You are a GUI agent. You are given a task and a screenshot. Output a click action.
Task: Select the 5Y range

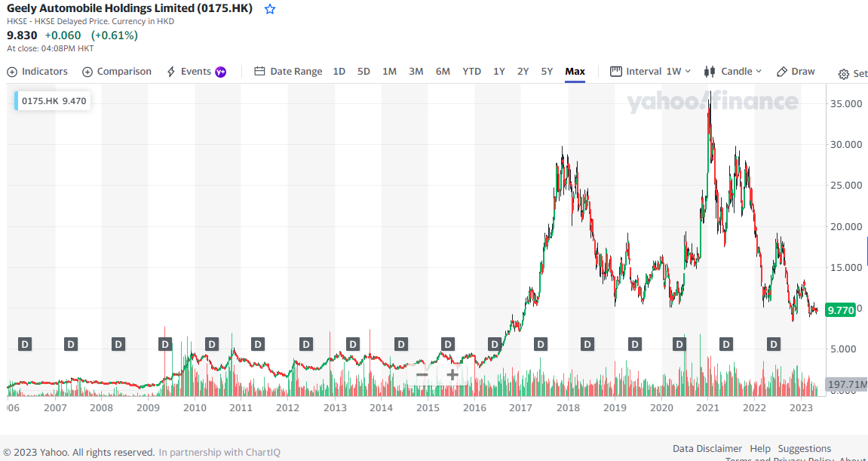(x=547, y=72)
